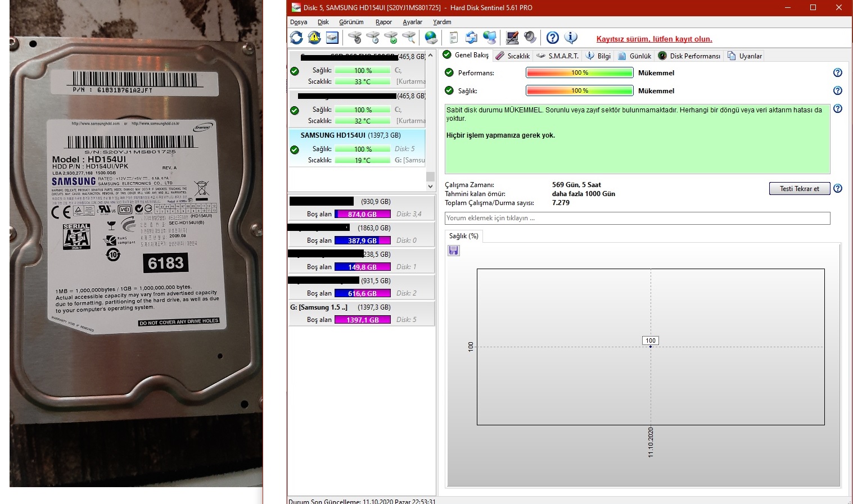
Task: Click the floppy save icon above health graph
Action: [x=454, y=251]
